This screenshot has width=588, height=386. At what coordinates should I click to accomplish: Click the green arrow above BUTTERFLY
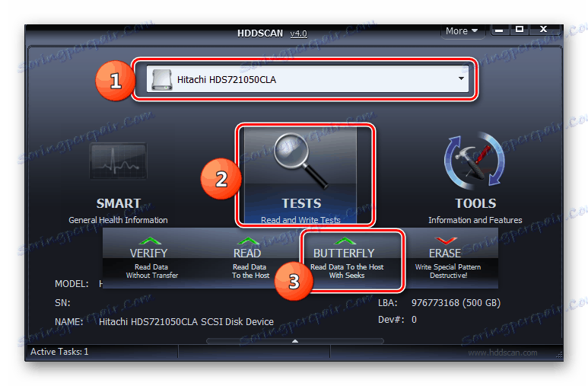(345, 241)
